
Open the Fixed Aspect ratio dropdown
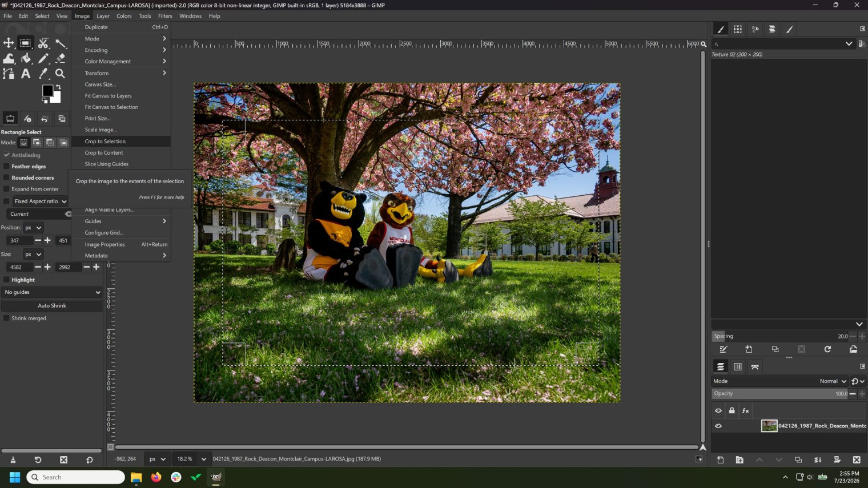point(40,201)
